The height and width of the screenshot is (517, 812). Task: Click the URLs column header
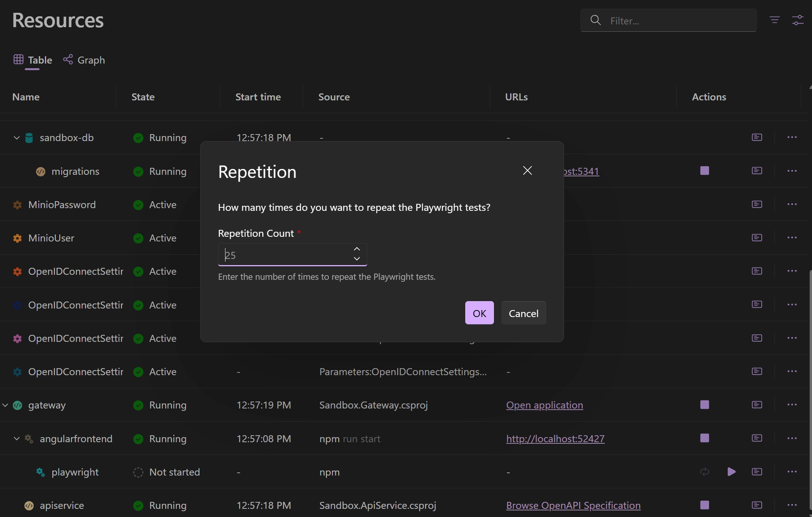516,97
